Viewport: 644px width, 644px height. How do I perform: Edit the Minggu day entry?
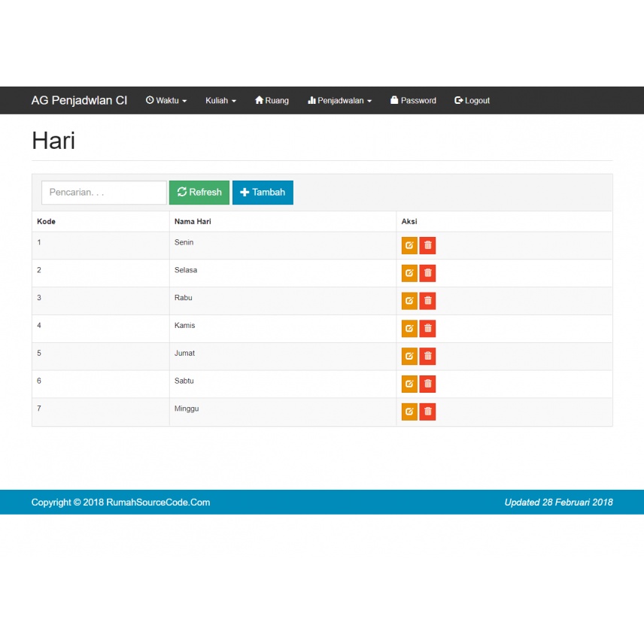click(409, 412)
